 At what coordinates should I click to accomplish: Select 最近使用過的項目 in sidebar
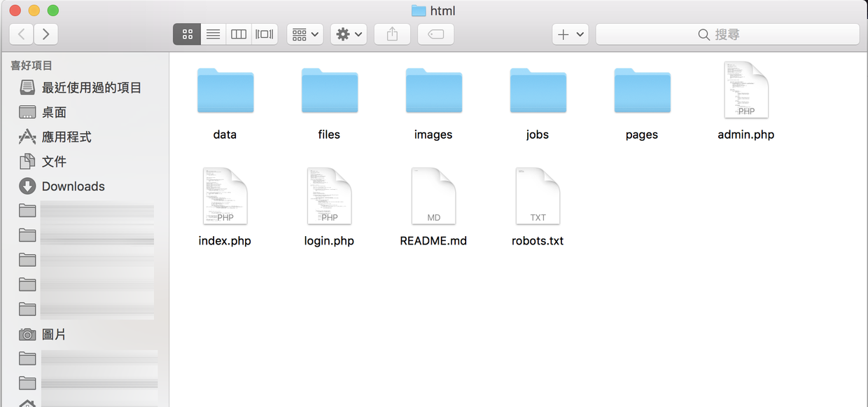coord(91,88)
